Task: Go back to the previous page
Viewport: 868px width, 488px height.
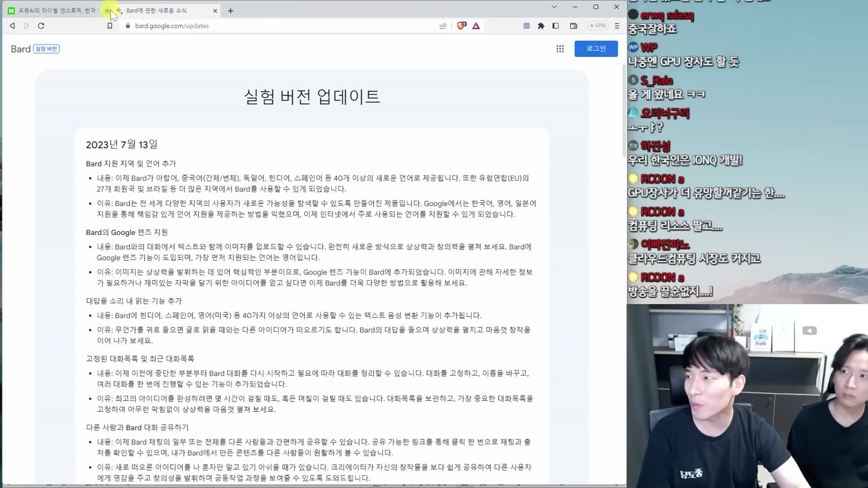Action: coord(12,26)
